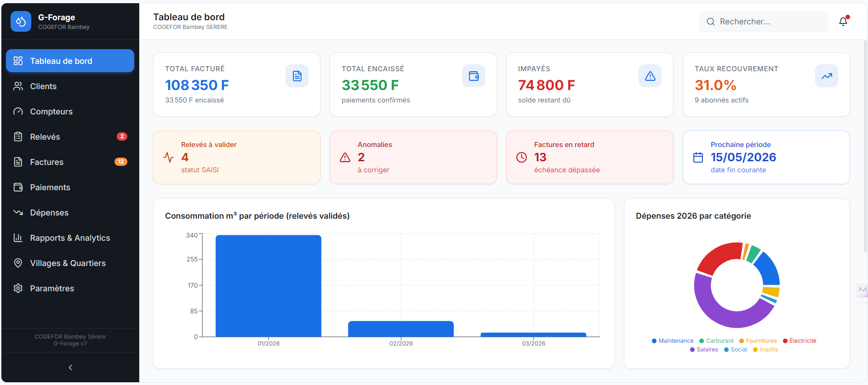Click the wallet icon in Total Encaissé card
868x385 pixels.
tap(474, 76)
